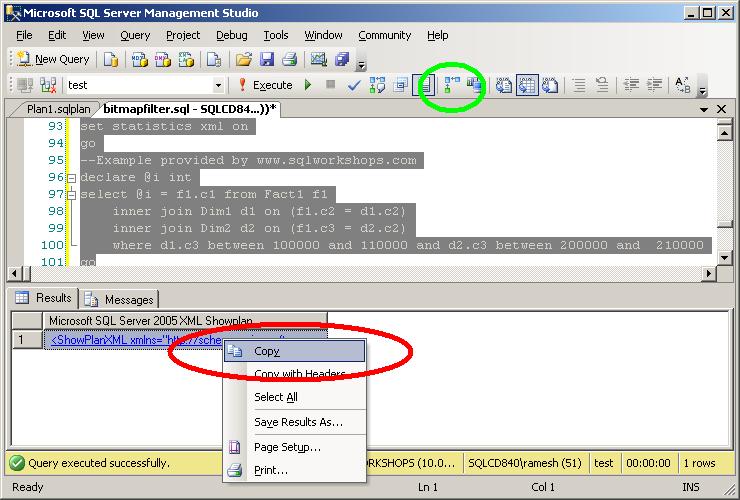The image size is (740, 500).
Task: Open the active files list dropdown arrow
Action: (704, 110)
